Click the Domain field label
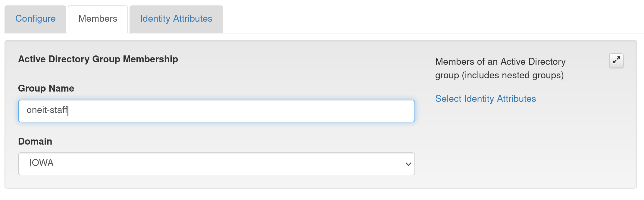This screenshot has width=644, height=200. click(x=35, y=141)
